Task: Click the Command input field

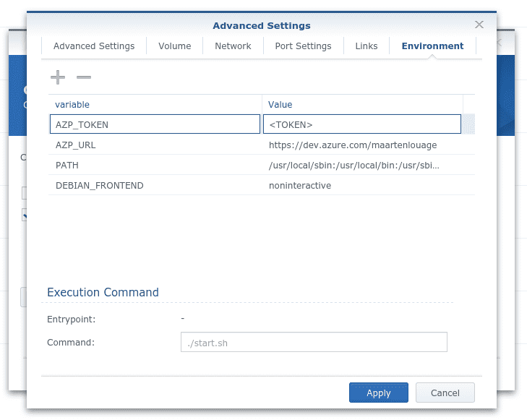Action: [x=314, y=342]
